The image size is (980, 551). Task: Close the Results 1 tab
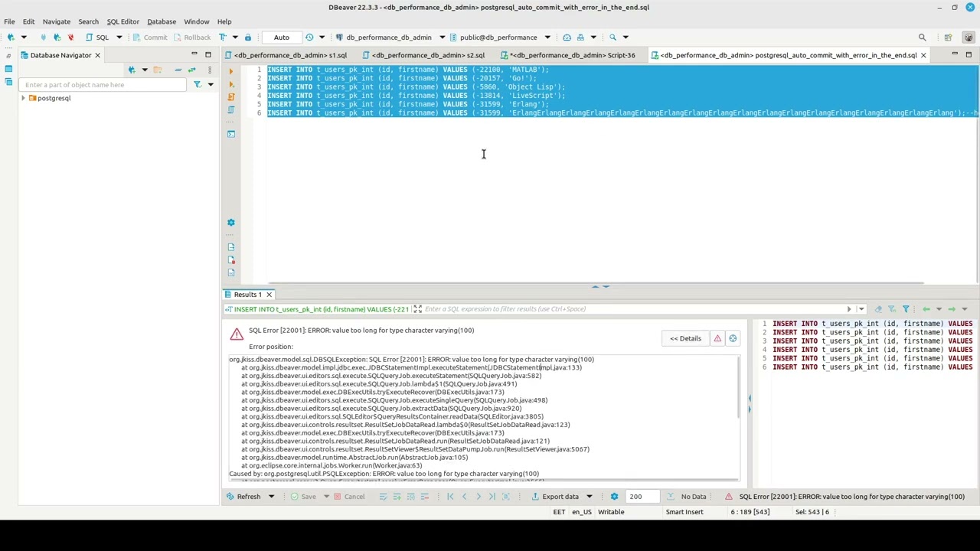point(269,295)
